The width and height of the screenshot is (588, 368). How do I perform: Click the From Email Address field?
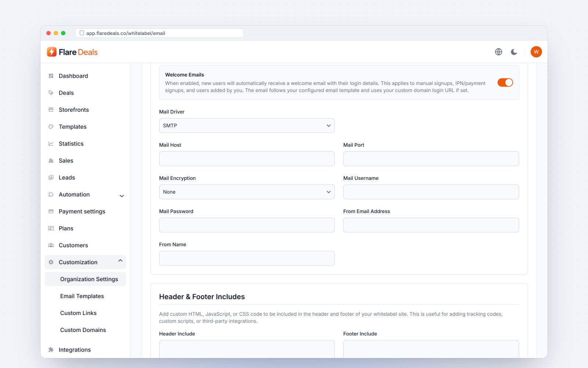431,225
